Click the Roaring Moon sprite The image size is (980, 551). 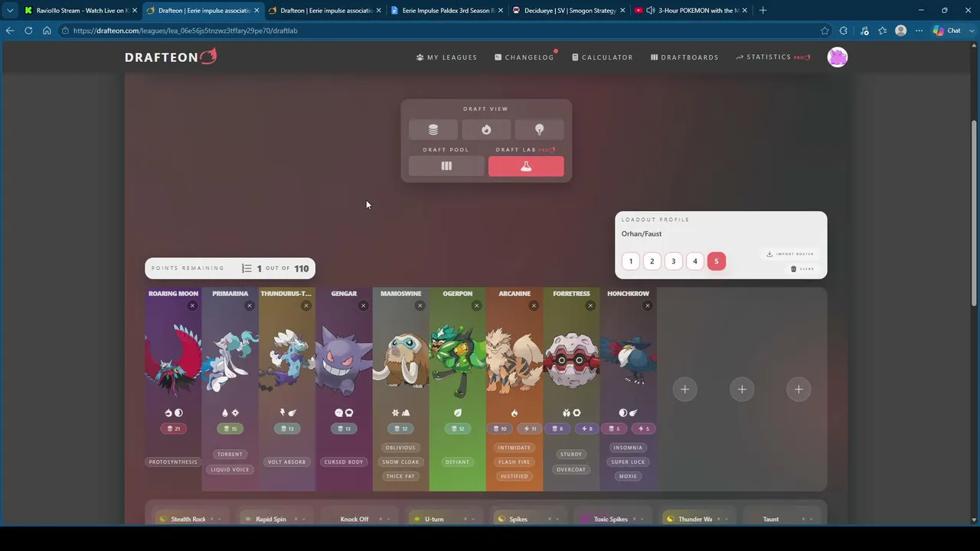tap(173, 360)
